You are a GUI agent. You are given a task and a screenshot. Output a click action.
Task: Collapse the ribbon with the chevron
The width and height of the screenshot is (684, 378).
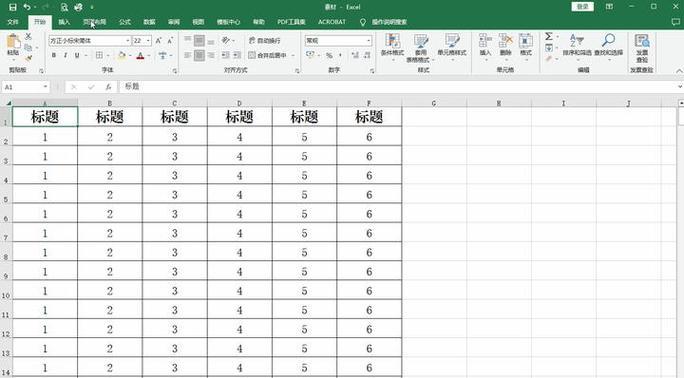tap(679, 71)
